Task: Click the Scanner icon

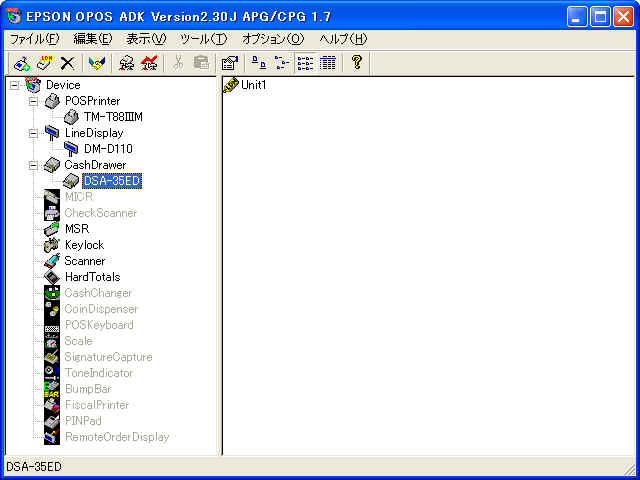Action: tap(52, 261)
